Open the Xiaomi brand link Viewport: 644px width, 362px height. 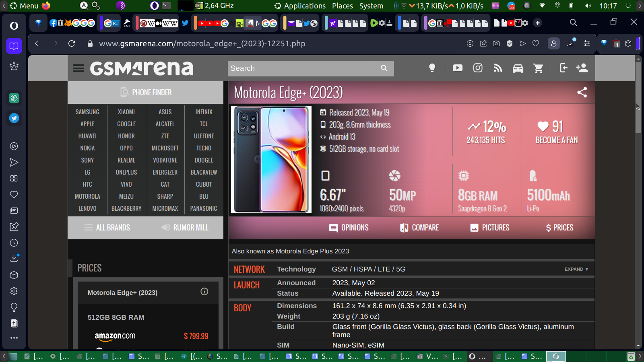coord(126,112)
